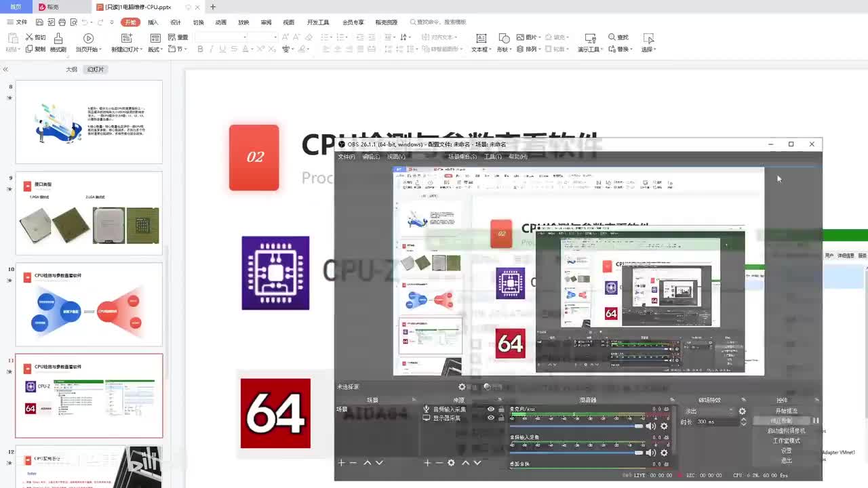Open the 图片 picture dropdown
The image size is (868, 488).
530,37
